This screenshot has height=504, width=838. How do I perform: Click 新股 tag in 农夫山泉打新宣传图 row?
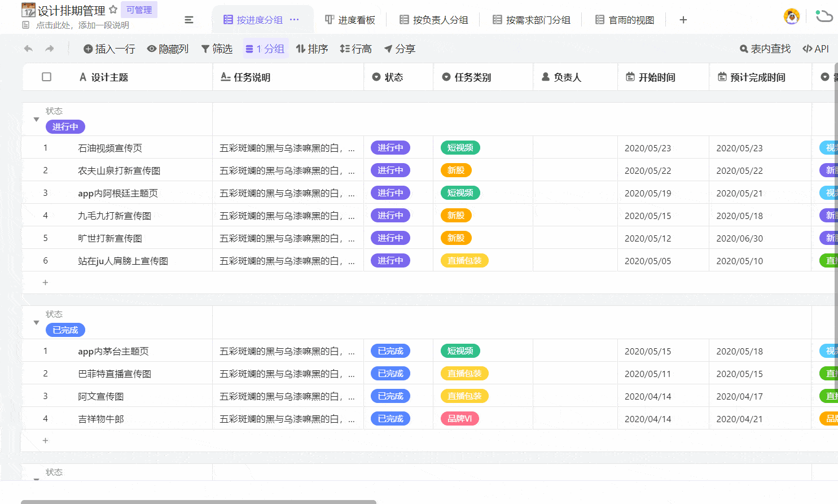tap(456, 170)
